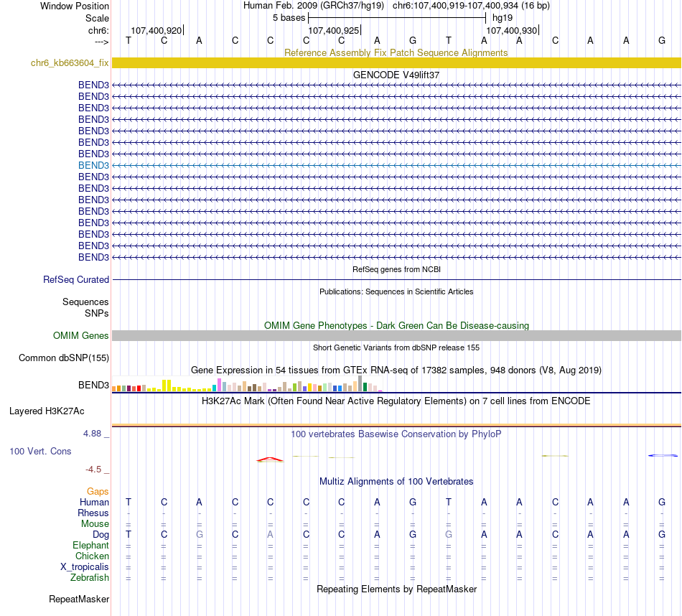Click the yellow fix patch alignment bar
Screen dimensions: 682x616
(x=396, y=62)
